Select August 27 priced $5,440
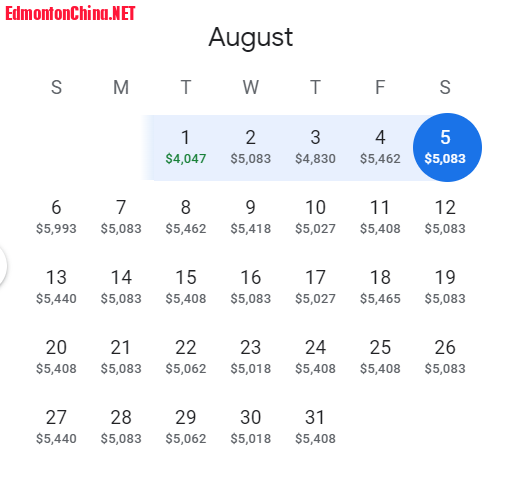This screenshot has height=487, width=523. coord(56,427)
